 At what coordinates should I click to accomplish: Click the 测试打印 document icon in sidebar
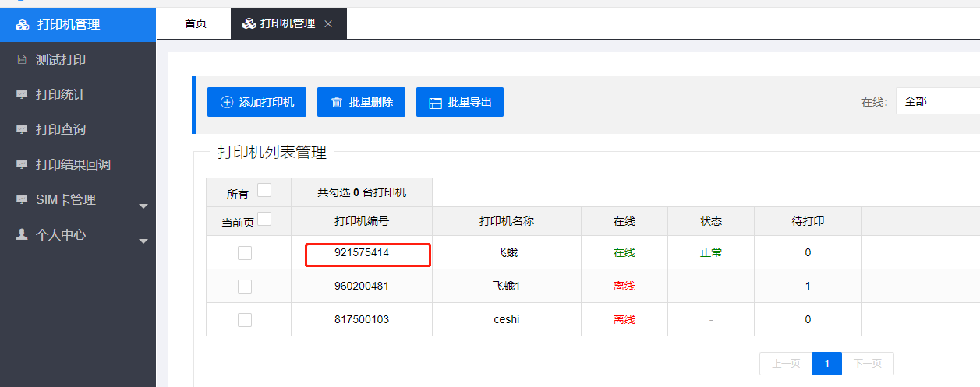coord(22,59)
